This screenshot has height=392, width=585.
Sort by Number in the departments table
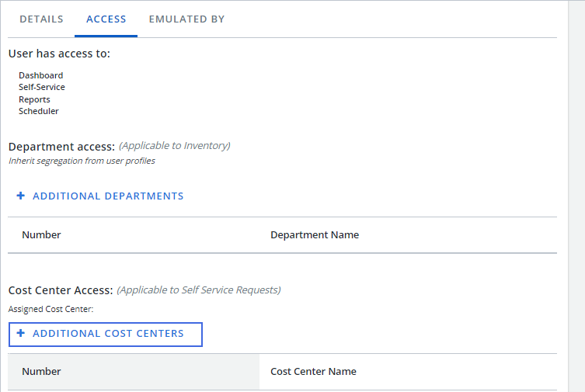41,235
